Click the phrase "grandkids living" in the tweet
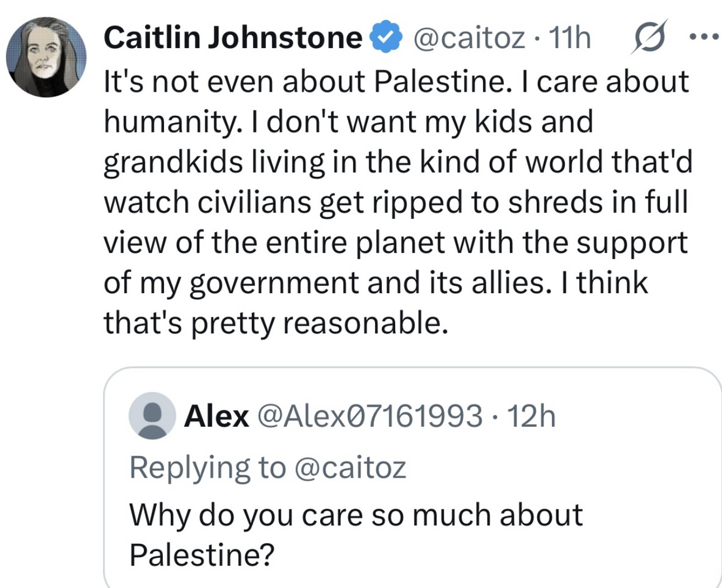Viewport: 722px width, 588px height. 213,162
